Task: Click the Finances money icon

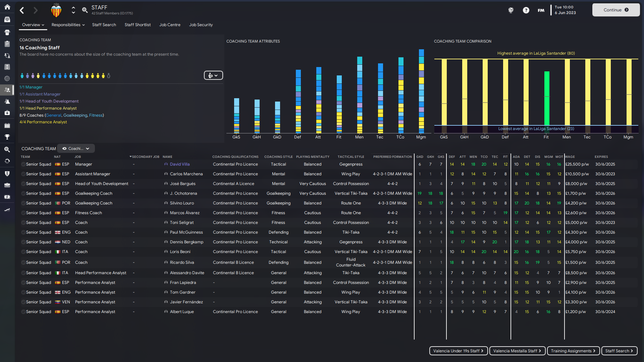Action: point(7,197)
